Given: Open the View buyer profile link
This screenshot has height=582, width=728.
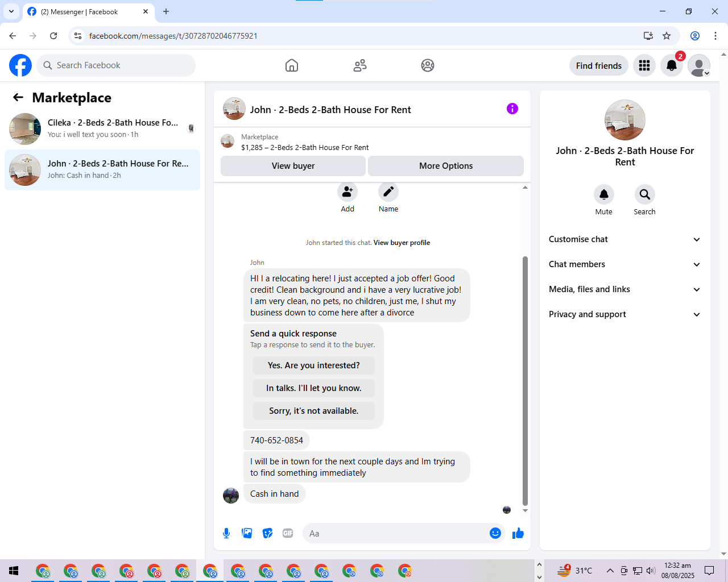Looking at the screenshot, I should [x=402, y=243].
